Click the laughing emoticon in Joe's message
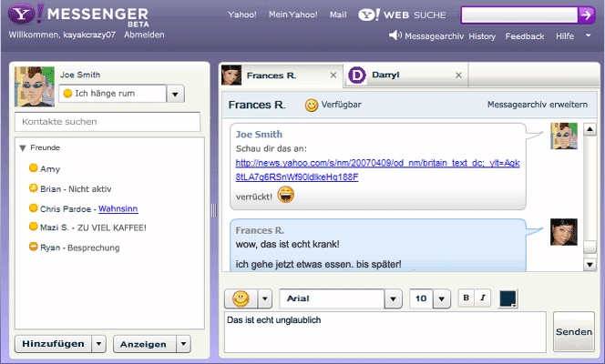 (x=285, y=195)
